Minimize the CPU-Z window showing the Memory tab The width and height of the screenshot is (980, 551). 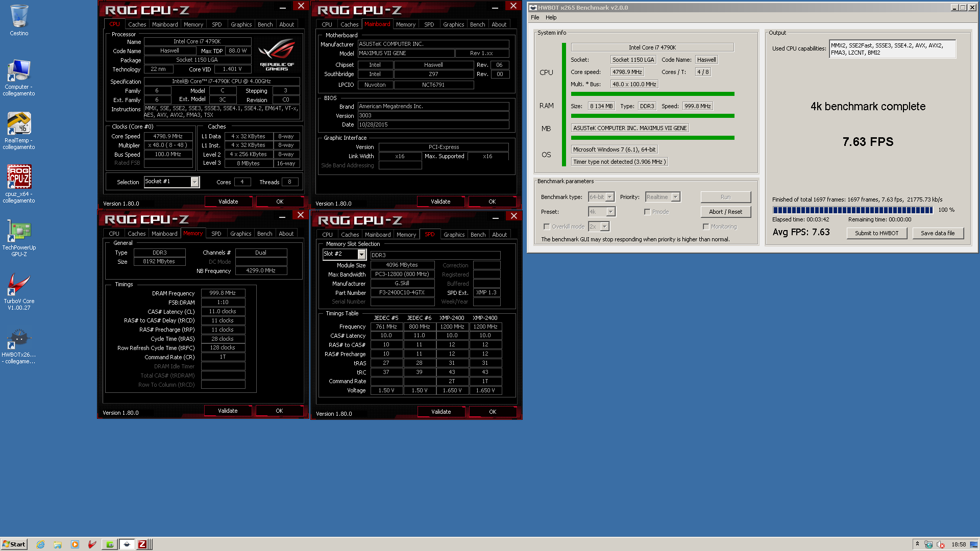coord(282,216)
